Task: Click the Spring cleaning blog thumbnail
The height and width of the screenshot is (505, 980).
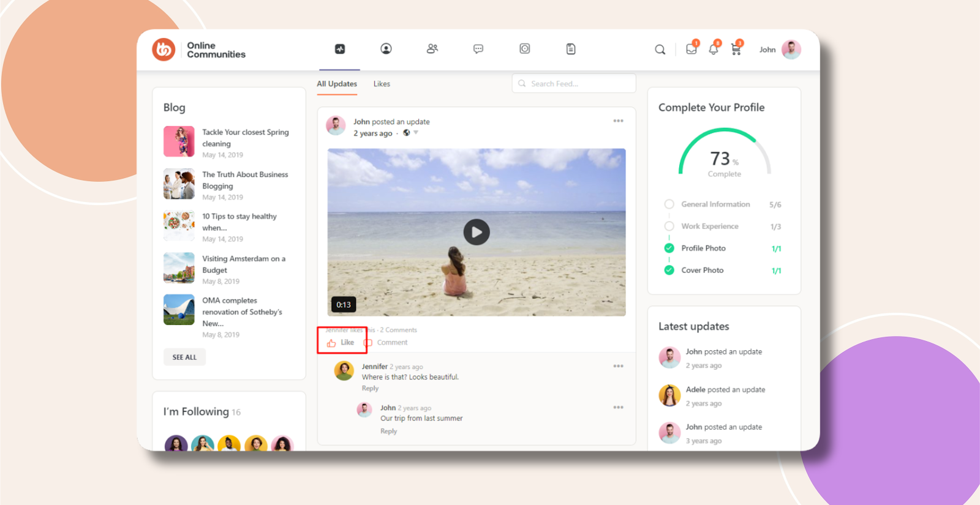Action: point(179,141)
